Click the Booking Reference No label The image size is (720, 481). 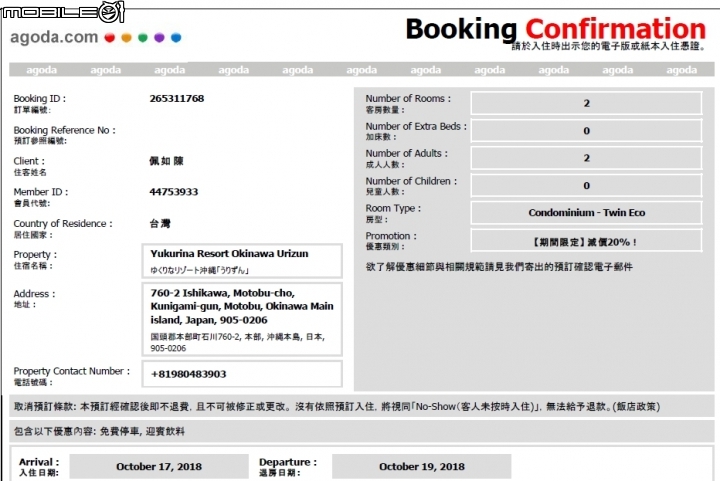coord(64,130)
